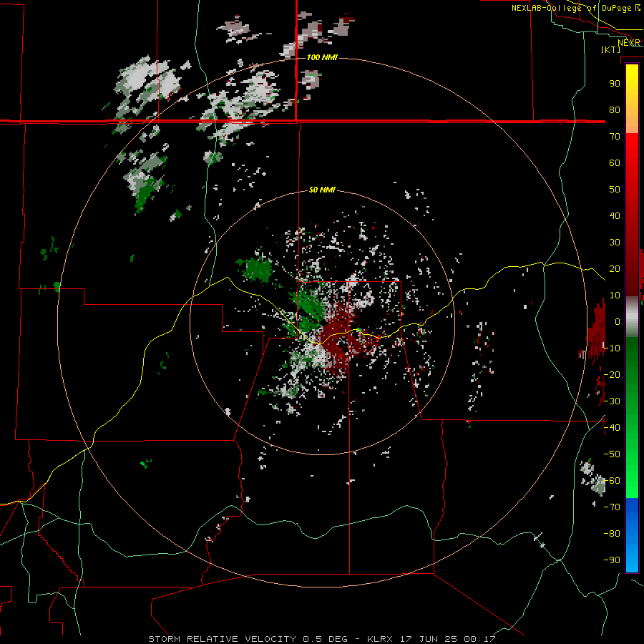The height and width of the screenshot is (644, 644).
Task: Click the [KT] units label
Action: pyautogui.click(x=611, y=49)
